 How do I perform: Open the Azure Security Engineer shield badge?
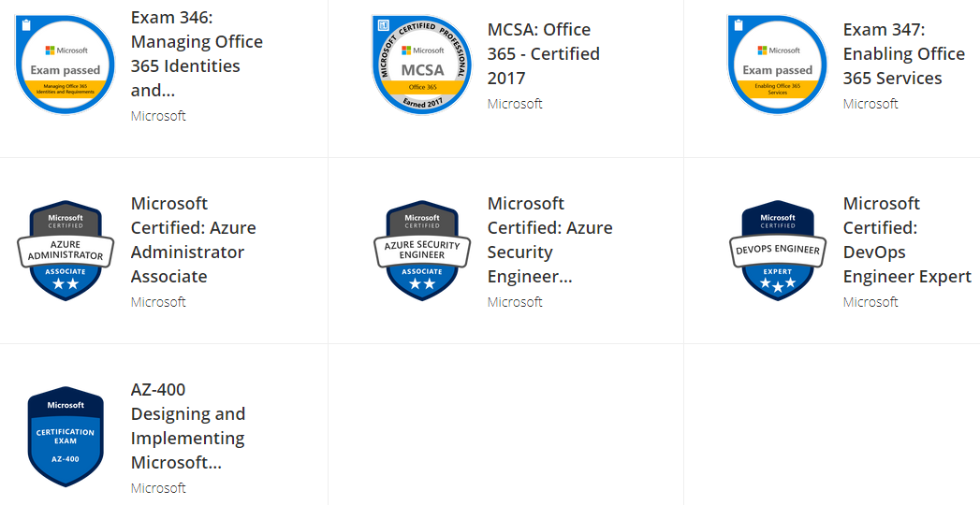click(422, 251)
